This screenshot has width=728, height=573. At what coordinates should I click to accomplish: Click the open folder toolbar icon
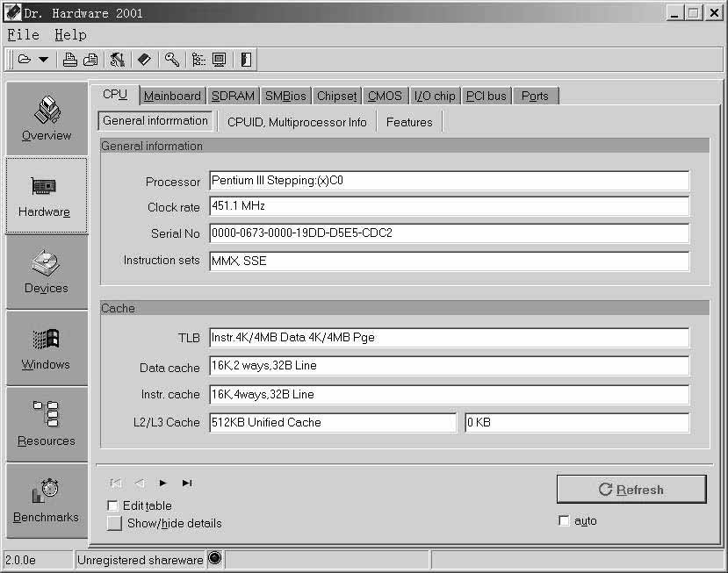24,60
